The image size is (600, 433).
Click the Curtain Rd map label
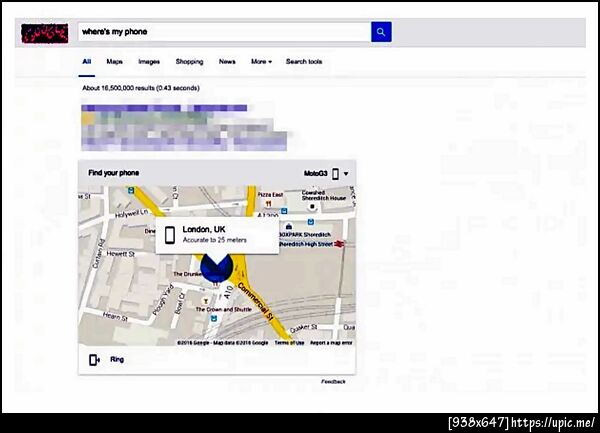tap(99, 254)
